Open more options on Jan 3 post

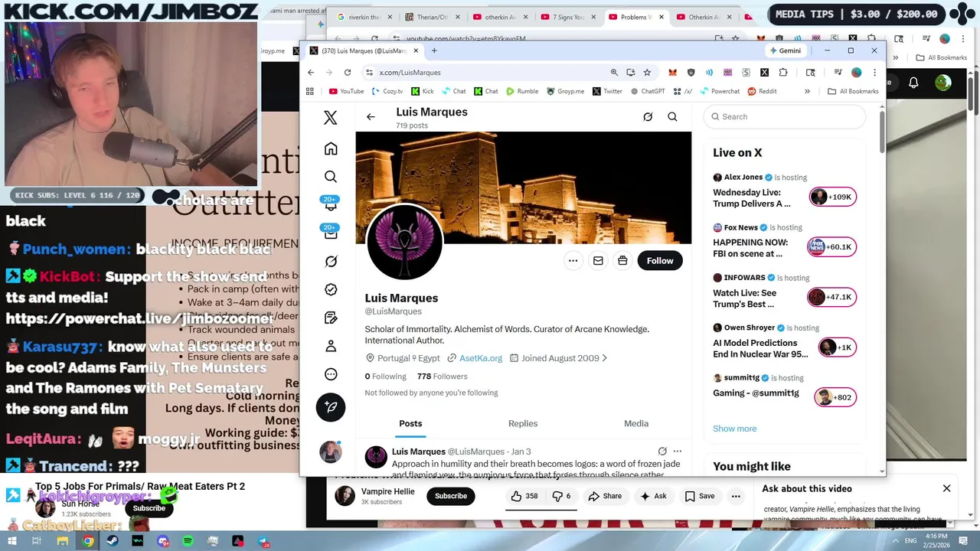(x=677, y=452)
